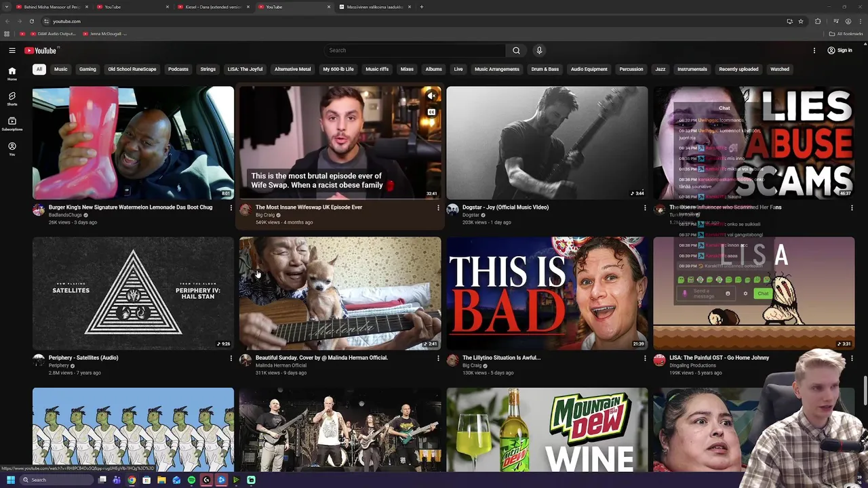The height and width of the screenshot is (488, 868).
Task: Open YouTube settings three-dot menu
Action: (x=814, y=50)
